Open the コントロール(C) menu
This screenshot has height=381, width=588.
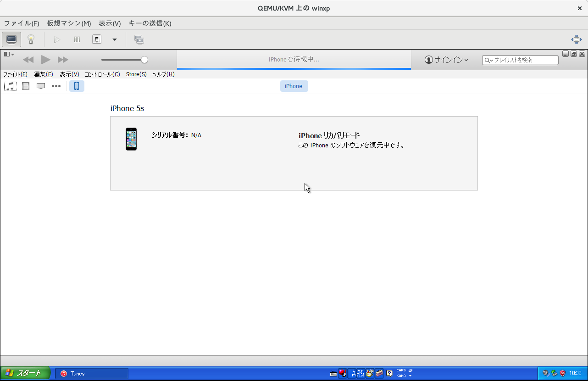(102, 74)
